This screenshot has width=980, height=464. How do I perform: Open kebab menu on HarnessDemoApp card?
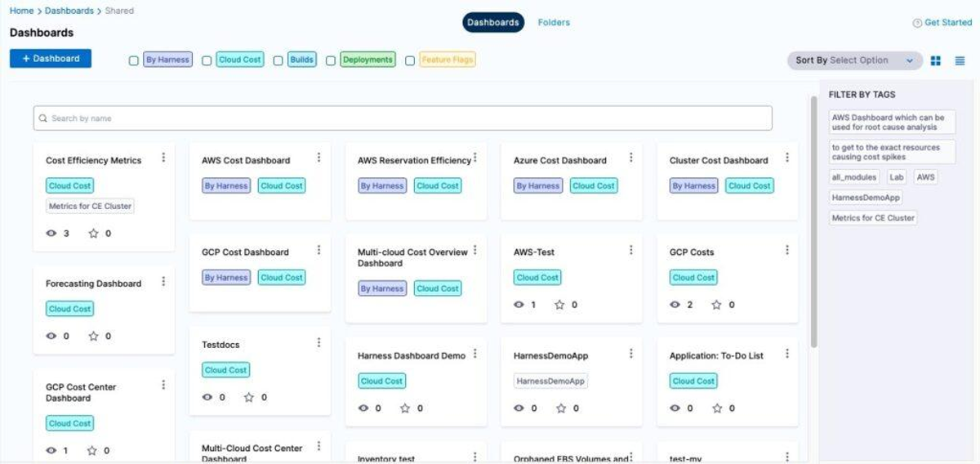tap(630, 354)
